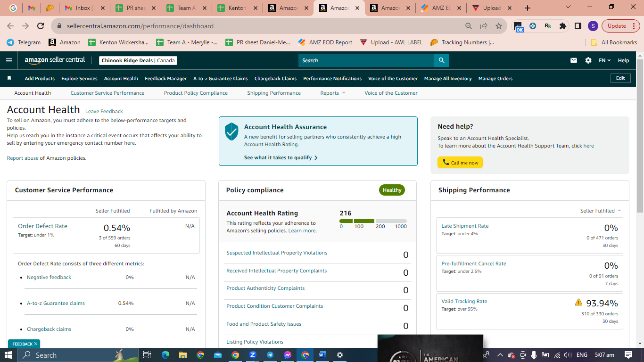
Task: Open the Seller Fulfilled dropdown in Shipping Performance
Action: pyautogui.click(x=601, y=211)
